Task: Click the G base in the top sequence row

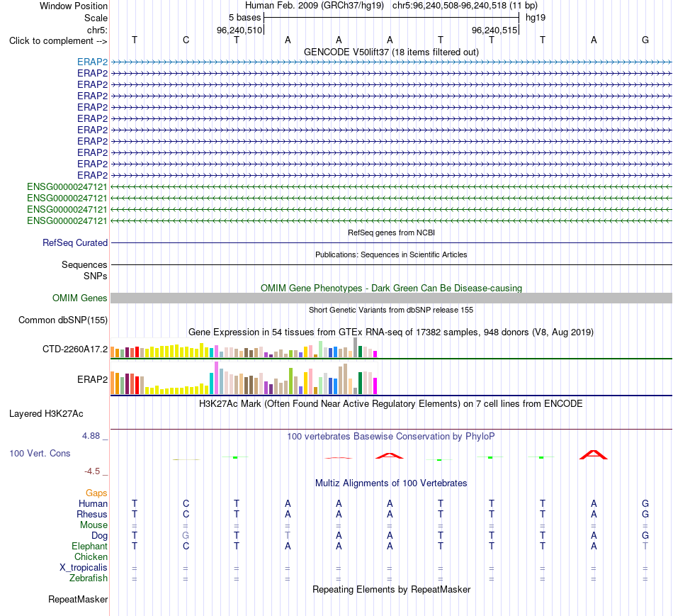Action: [x=645, y=40]
